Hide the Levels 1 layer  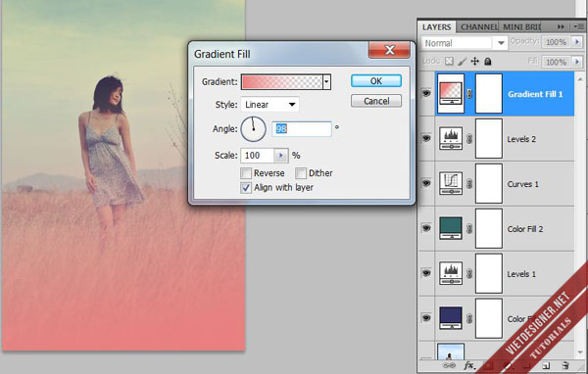pos(426,273)
